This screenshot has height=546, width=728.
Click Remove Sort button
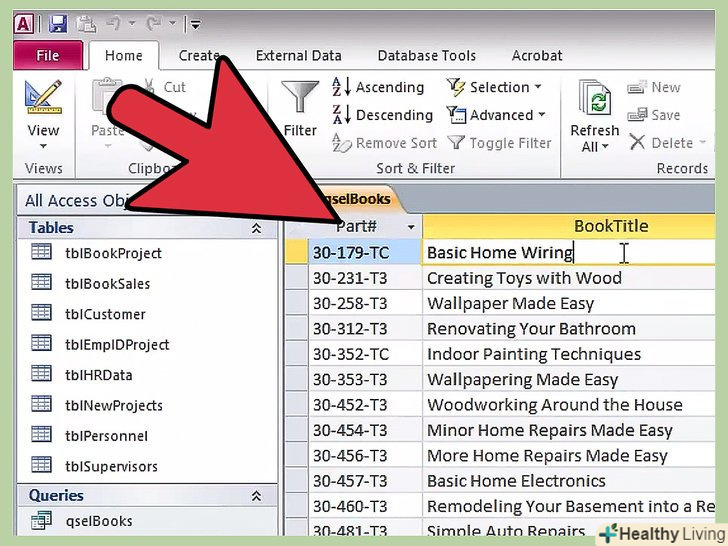(x=384, y=143)
